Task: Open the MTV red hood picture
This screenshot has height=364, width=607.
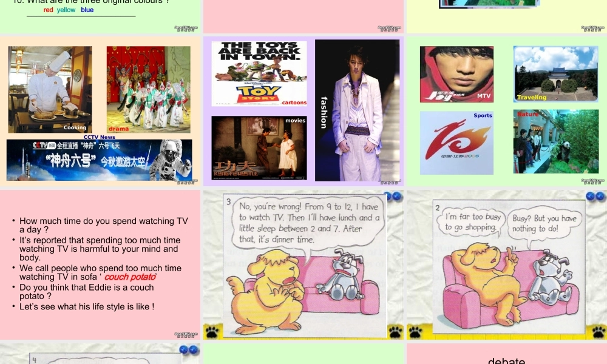Action: (x=456, y=74)
